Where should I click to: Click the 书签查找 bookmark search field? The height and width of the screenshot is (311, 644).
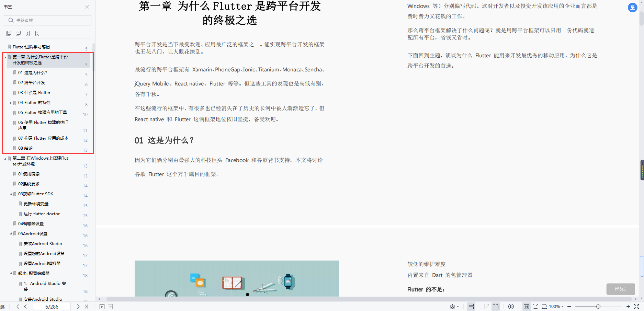48,20
